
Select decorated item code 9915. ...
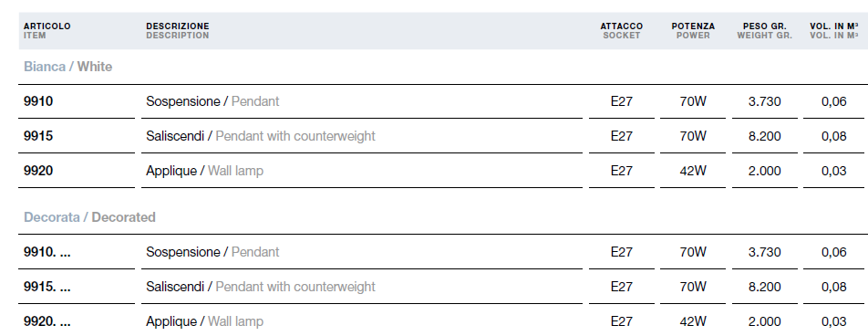click(47, 287)
